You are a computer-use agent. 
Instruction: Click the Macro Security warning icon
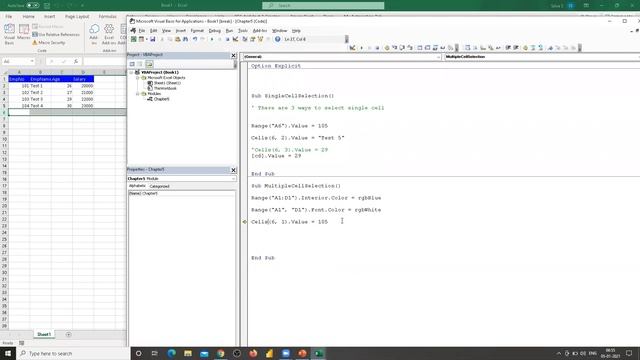point(35,42)
